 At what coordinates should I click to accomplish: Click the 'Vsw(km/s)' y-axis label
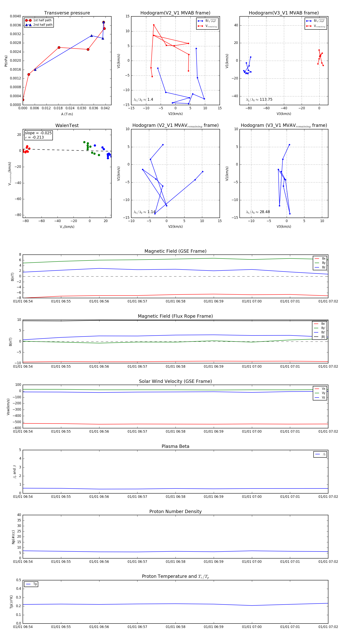[x=8, y=407]
